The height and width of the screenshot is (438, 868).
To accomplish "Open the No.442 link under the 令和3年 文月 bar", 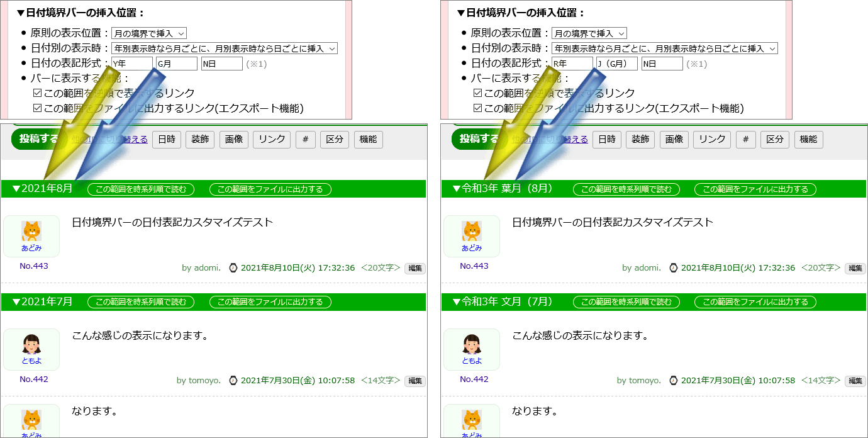I will [474, 379].
